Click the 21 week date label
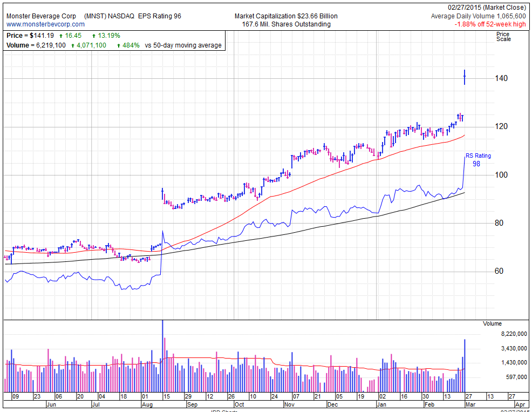 pyautogui.click(x=317, y=396)
